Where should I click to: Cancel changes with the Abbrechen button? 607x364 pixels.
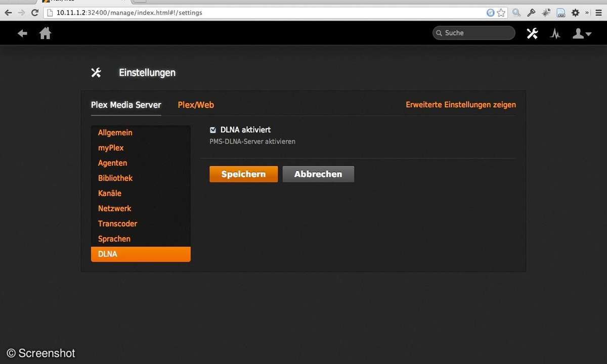point(318,174)
